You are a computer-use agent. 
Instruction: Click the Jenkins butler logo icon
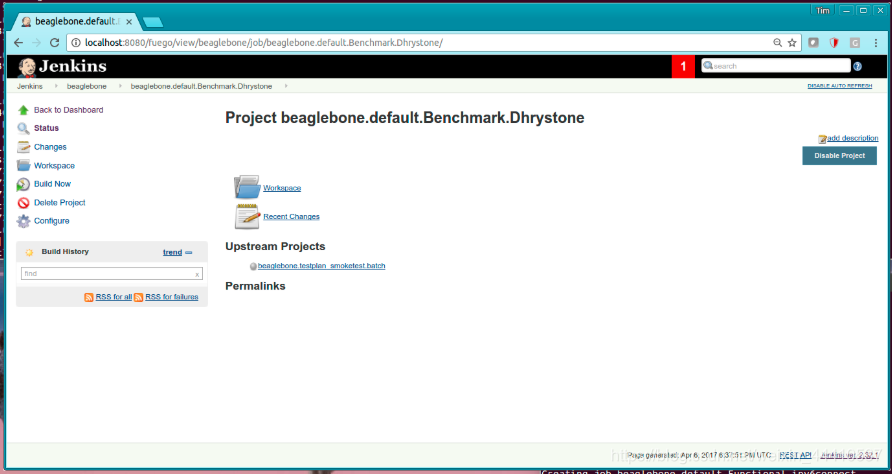[26, 67]
